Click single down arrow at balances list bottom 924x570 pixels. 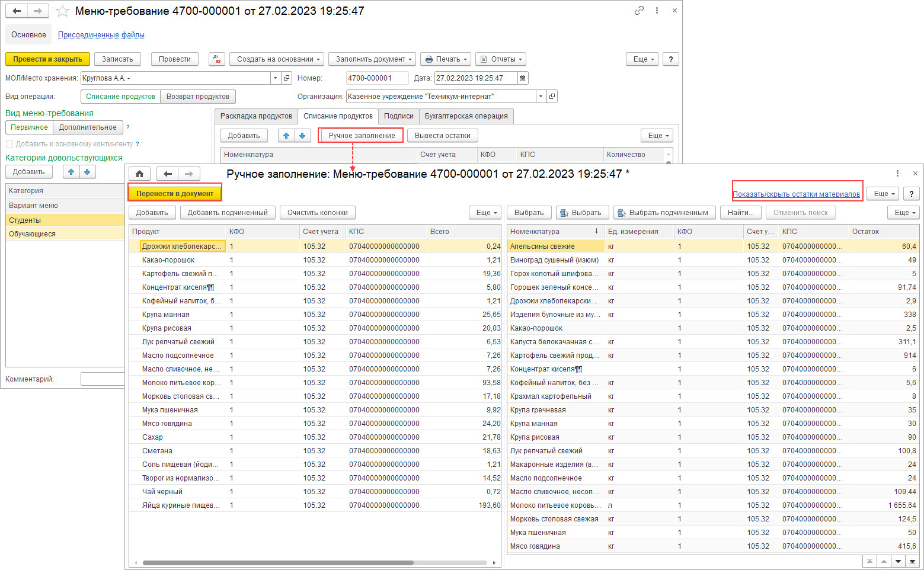898,561
